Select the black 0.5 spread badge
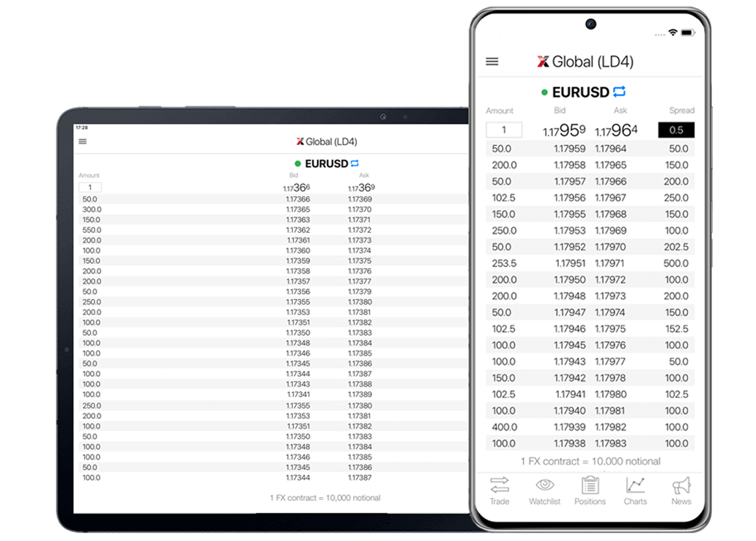The image size is (756, 541). coord(676,130)
